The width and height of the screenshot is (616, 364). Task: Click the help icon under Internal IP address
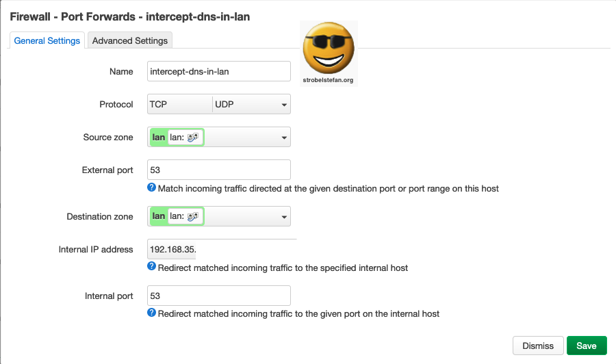click(152, 267)
